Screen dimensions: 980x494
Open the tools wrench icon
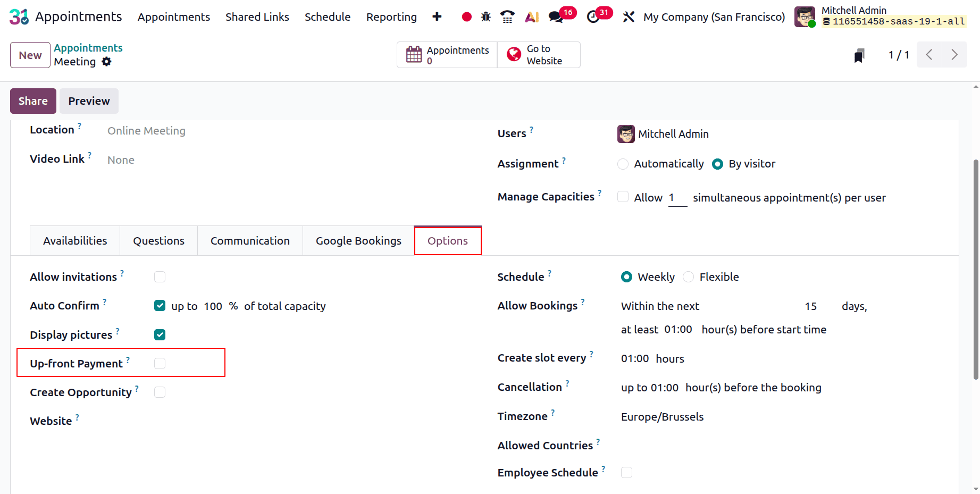pos(629,17)
